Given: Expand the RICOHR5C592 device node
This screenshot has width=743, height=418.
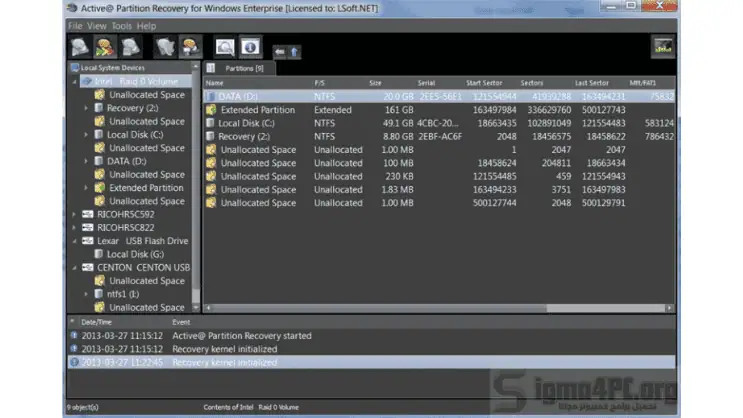Looking at the screenshot, I should click(x=73, y=214).
